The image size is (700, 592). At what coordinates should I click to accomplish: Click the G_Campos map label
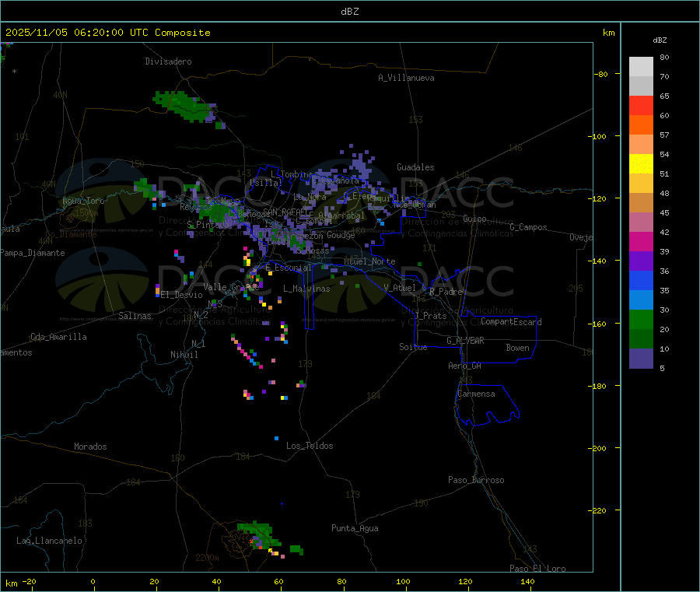coord(528,227)
